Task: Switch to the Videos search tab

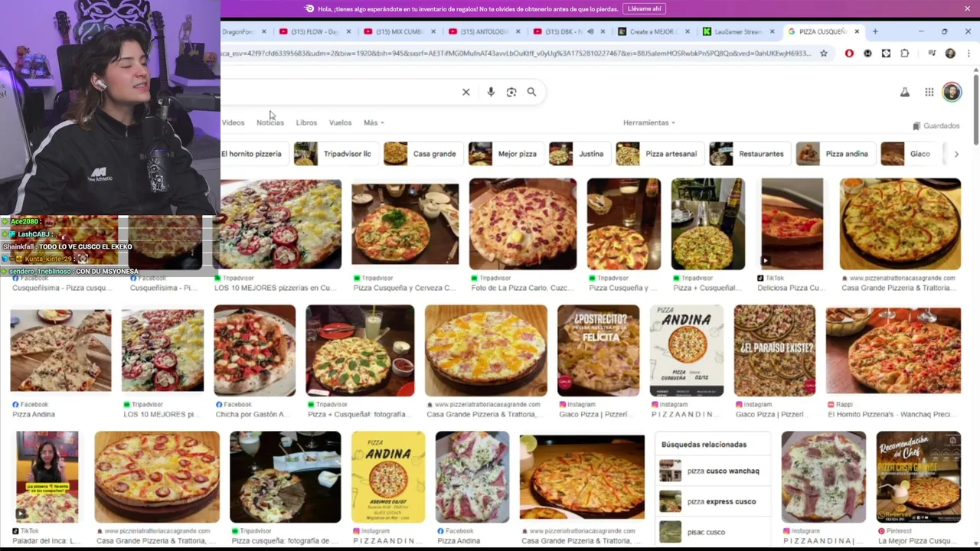Action: pyautogui.click(x=233, y=122)
